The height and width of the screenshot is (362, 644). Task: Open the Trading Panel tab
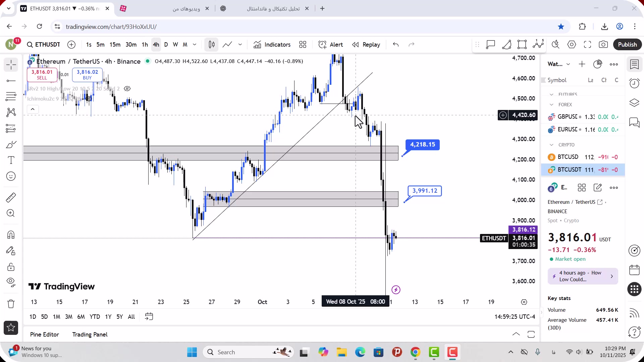click(x=90, y=335)
